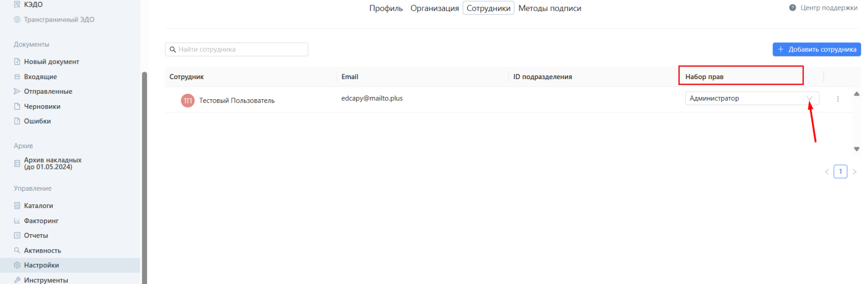Click the Каталоги catalog icon

[17, 206]
